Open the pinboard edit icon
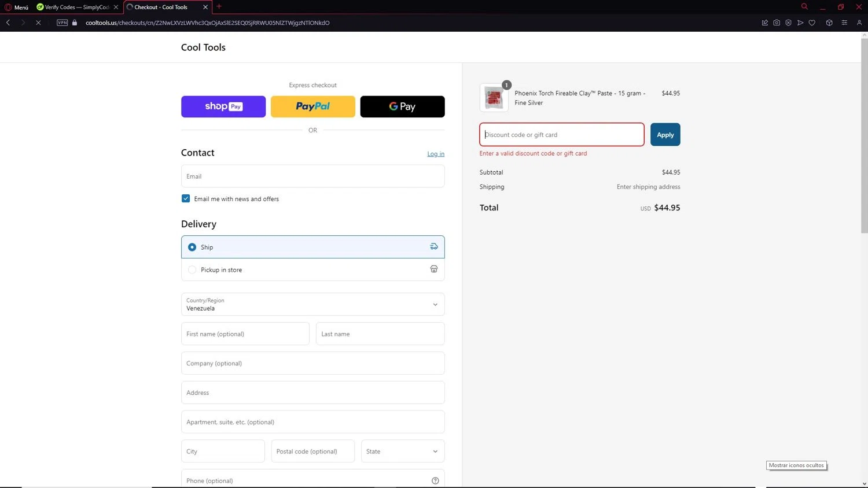 (x=765, y=23)
